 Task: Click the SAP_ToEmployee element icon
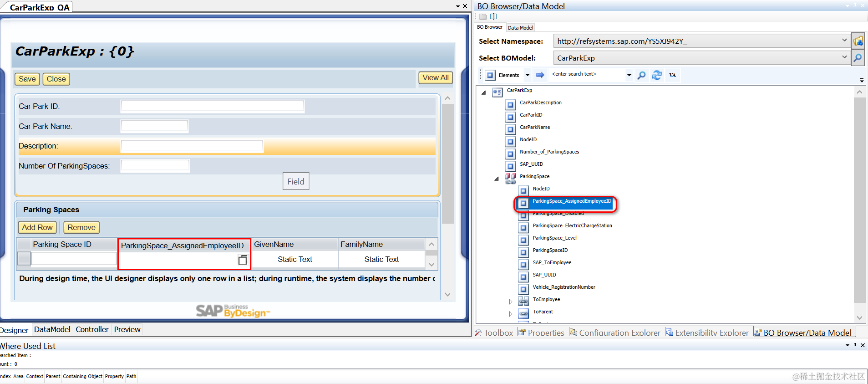point(523,264)
